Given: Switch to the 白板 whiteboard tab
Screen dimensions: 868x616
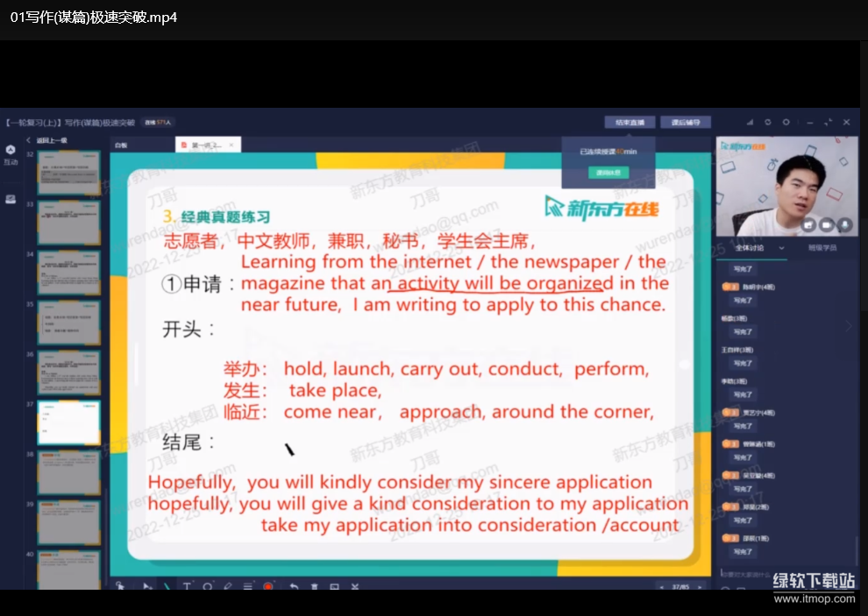Looking at the screenshot, I should pos(120,145).
